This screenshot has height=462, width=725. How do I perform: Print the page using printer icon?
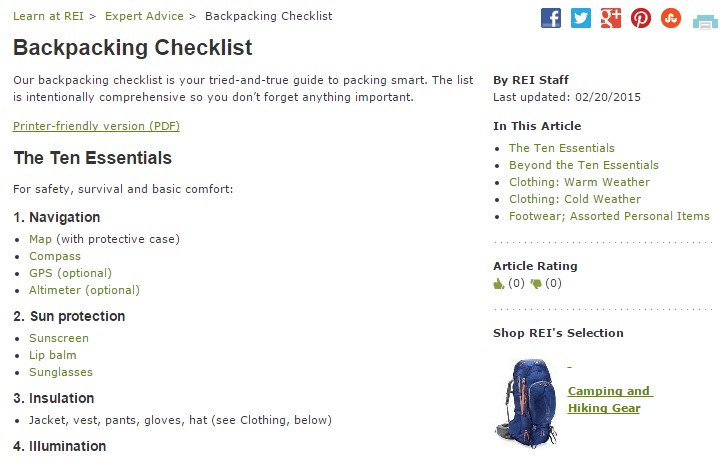pyautogui.click(x=705, y=22)
